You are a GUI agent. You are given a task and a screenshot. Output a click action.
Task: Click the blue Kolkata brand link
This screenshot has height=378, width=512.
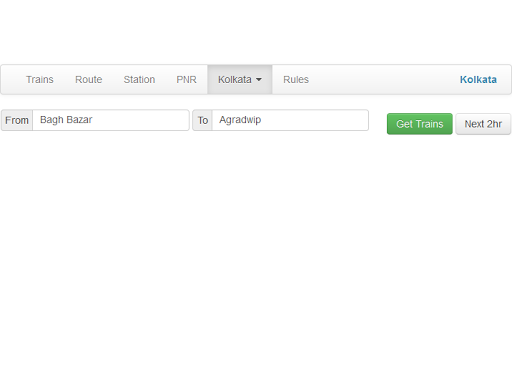click(x=478, y=80)
